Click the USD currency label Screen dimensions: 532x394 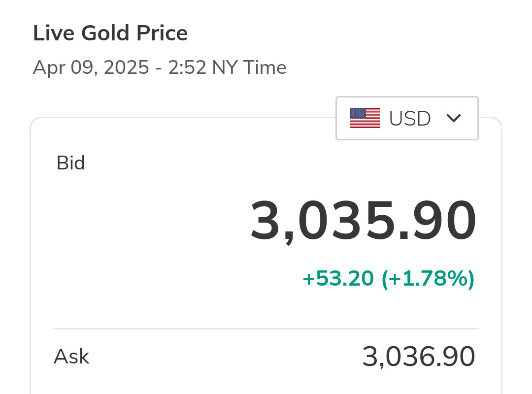[410, 119]
